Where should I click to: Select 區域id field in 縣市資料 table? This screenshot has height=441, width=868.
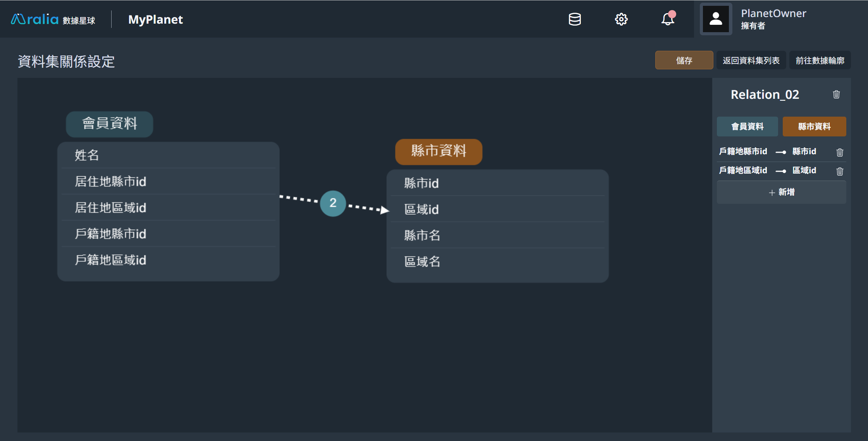(x=498, y=209)
